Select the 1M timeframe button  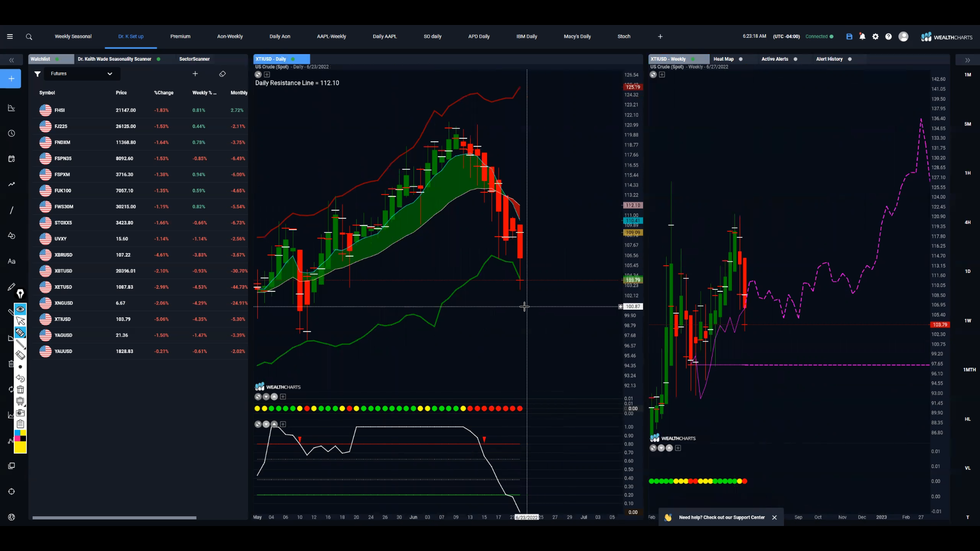pyautogui.click(x=968, y=75)
